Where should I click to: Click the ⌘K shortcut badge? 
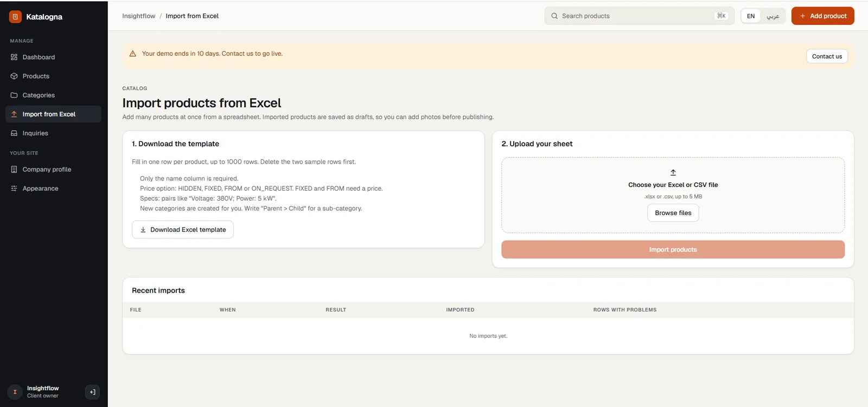pyautogui.click(x=722, y=16)
